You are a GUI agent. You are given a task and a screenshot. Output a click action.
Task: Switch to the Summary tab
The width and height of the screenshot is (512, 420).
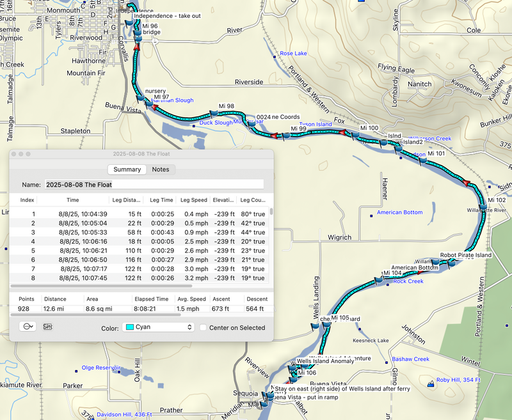[127, 169]
